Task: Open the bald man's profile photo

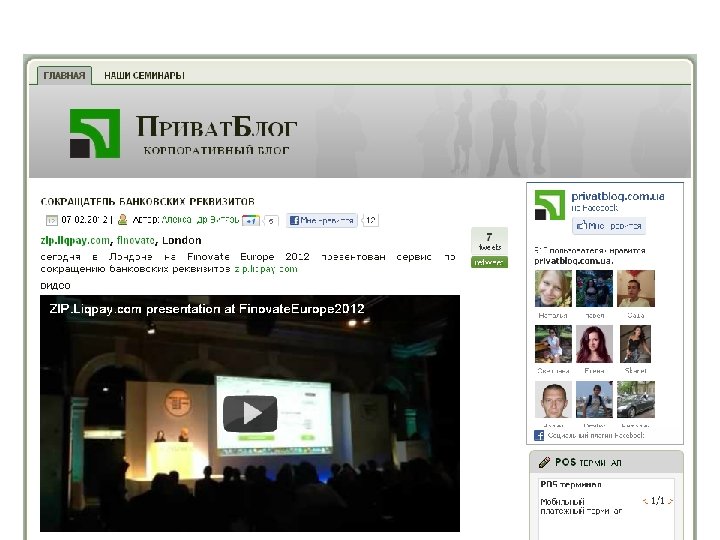Action: click(553, 399)
